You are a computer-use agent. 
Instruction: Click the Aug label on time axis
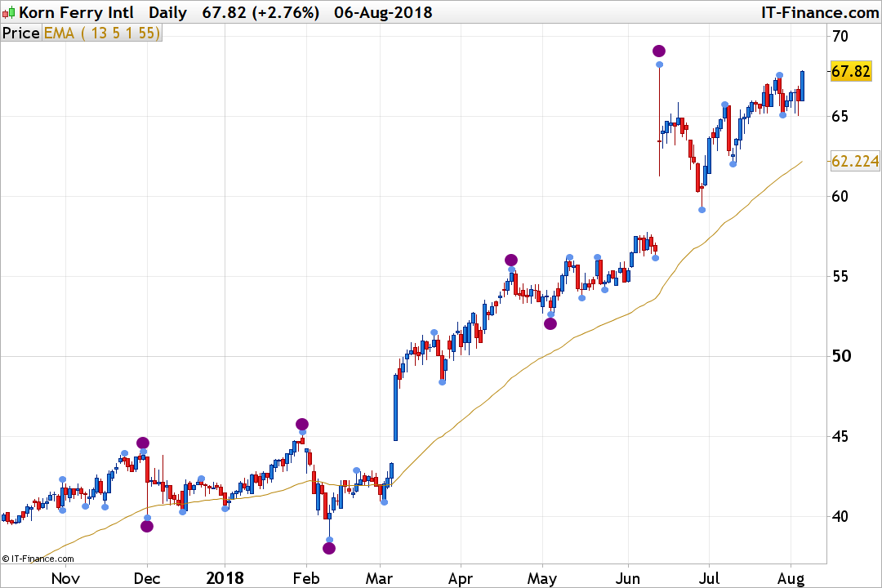[x=791, y=578]
